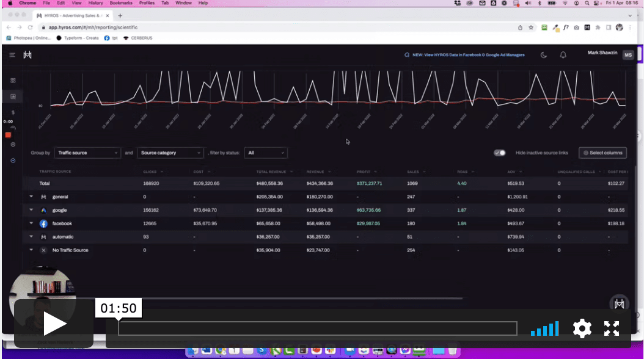
Task: Click the dashboard grid icon in sidebar
Action: (13, 81)
